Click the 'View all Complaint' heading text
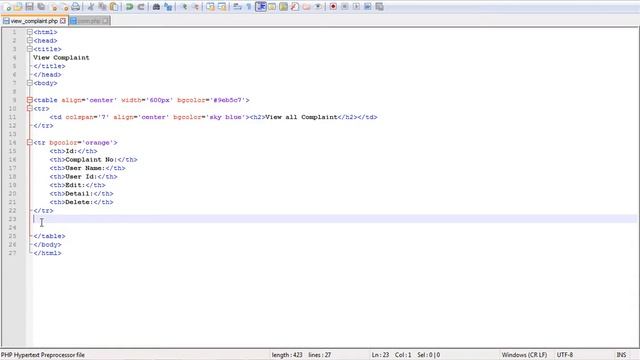Screen dimensions: 640x360 [x=301, y=117]
